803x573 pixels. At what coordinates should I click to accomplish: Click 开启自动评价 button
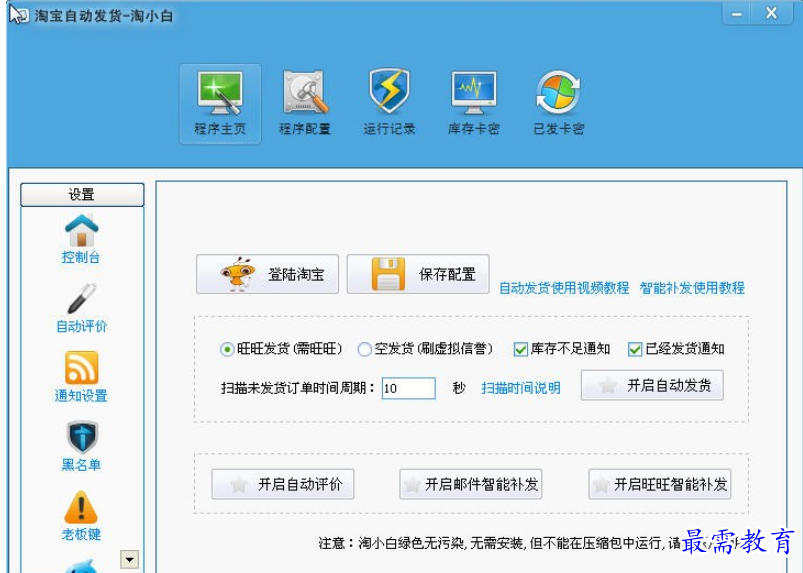[x=283, y=484]
